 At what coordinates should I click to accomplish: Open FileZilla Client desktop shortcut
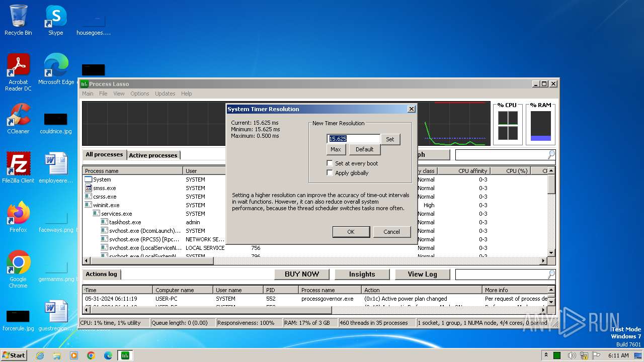pos(18,168)
